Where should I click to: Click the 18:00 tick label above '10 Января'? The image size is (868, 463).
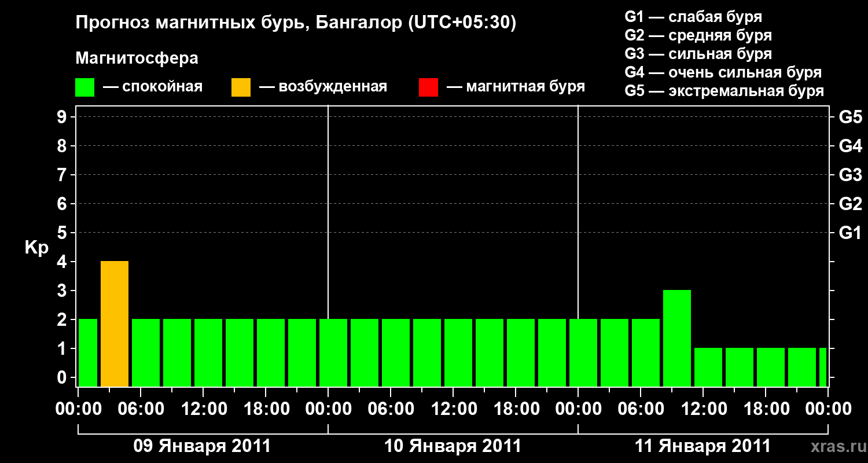point(516,409)
